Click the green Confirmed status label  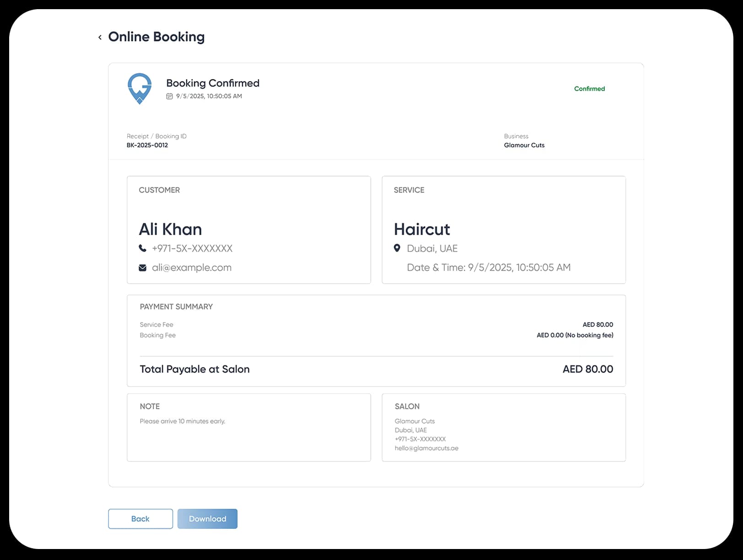[x=589, y=88]
